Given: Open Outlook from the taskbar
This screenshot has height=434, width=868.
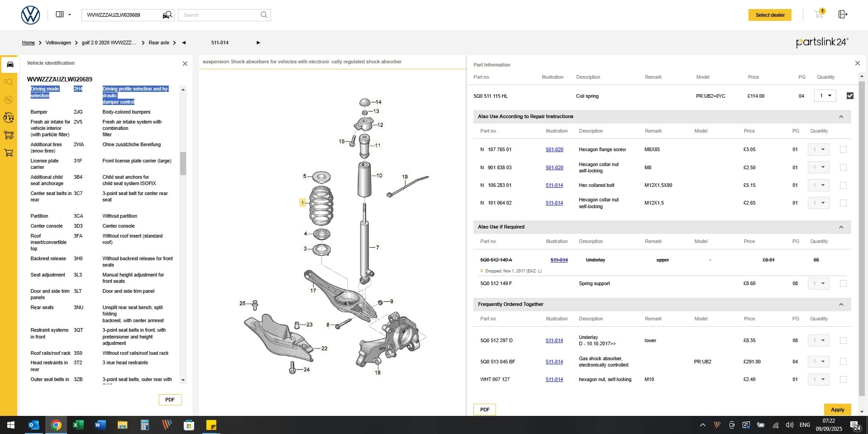Looking at the screenshot, I should (x=34, y=425).
